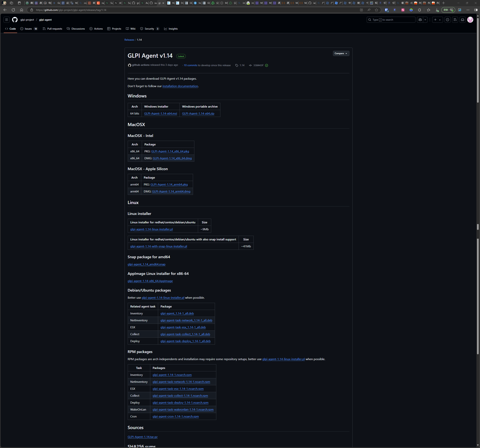Viewport: 480px width, 448px height.
Task: Click the browser Back arrow
Action: (x=5, y=10)
